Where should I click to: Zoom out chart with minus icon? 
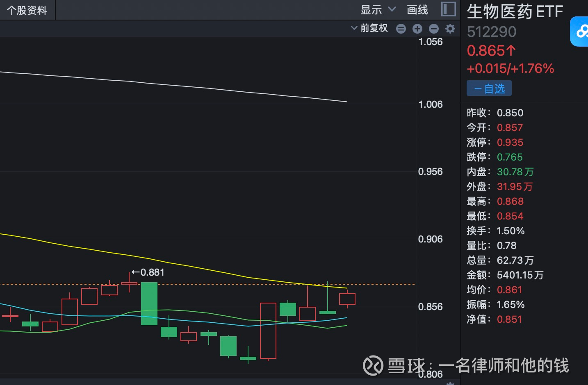(x=434, y=29)
